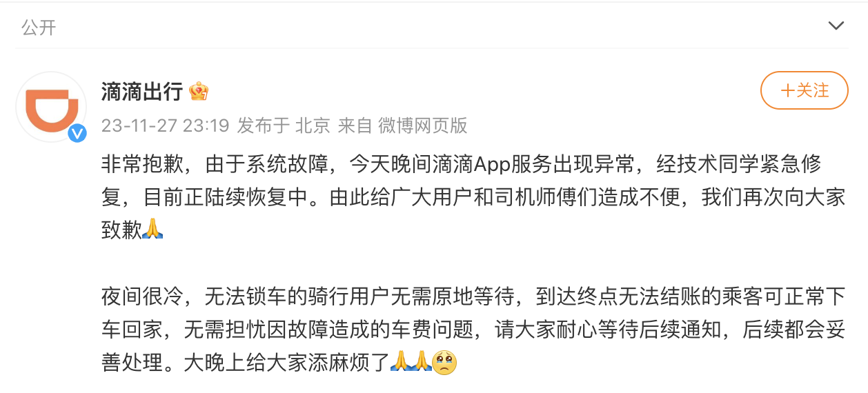Open the 23-11-27 23:19 post timestamp
The height and width of the screenshot is (393, 868).
[164, 125]
